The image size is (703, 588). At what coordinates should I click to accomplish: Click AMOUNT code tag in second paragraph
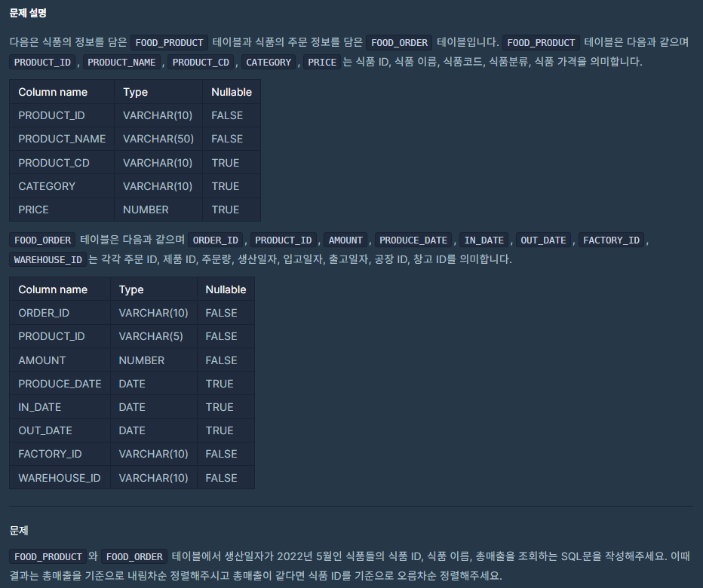click(345, 240)
